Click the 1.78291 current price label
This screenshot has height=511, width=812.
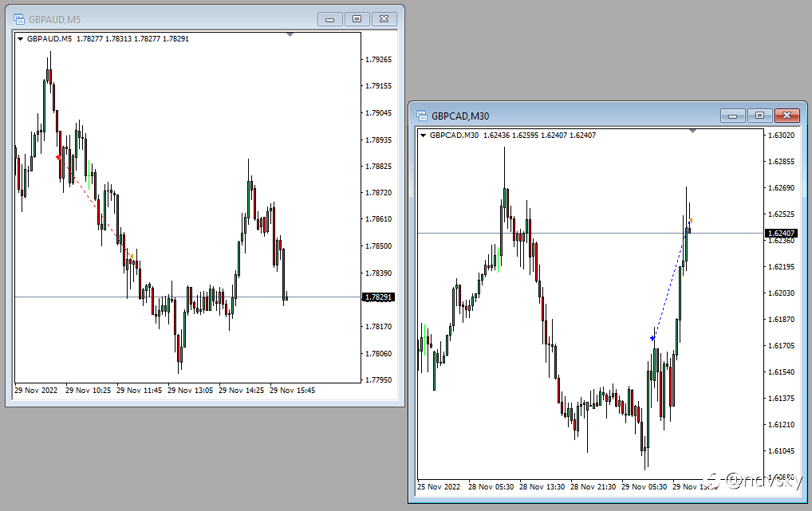379,297
